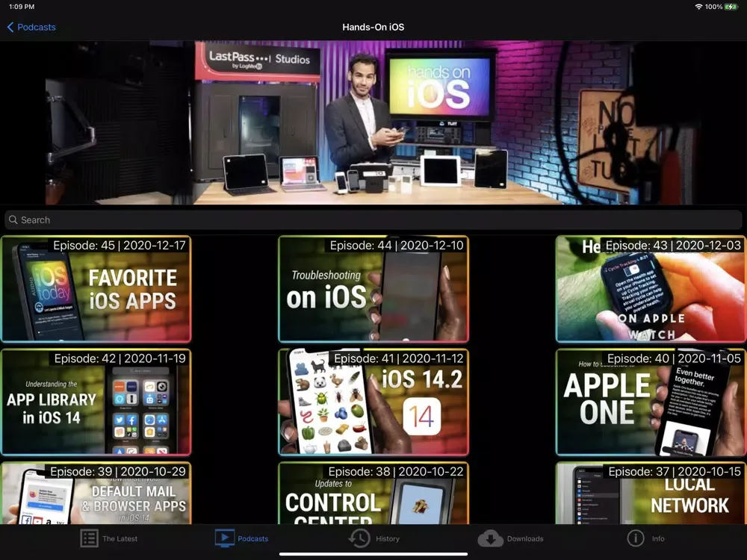The width and height of the screenshot is (747, 560).
Task: Tap the label Episode: 41 | 2020-11-12
Action: pos(399,358)
